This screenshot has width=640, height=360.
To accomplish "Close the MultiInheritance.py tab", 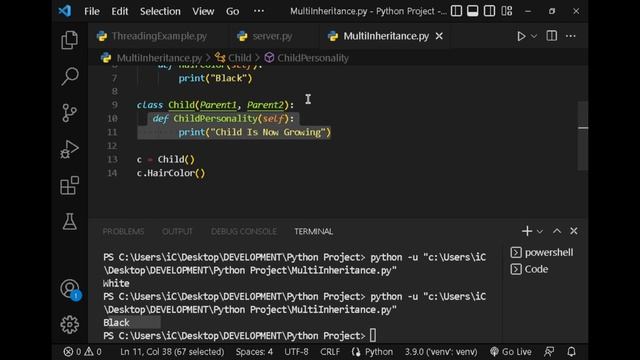I will click(439, 36).
